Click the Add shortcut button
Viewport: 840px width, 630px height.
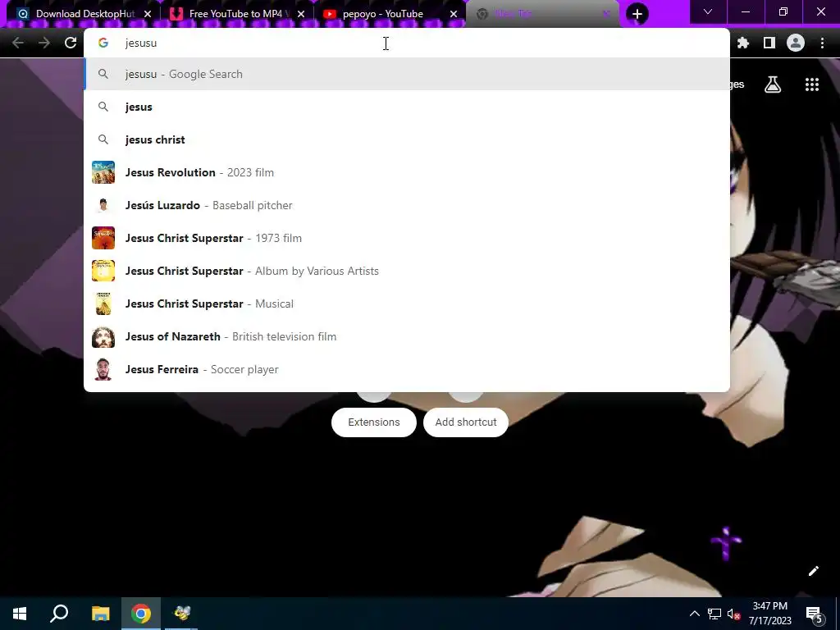(x=466, y=422)
